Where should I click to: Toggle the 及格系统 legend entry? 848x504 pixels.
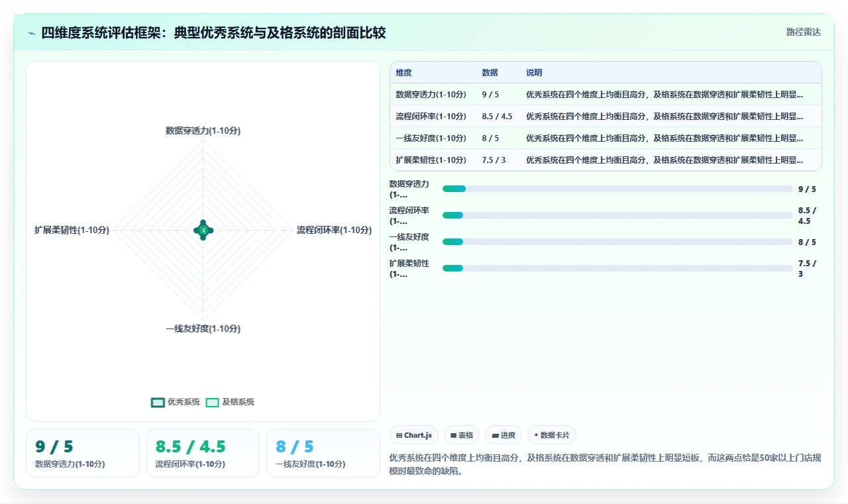230,402
